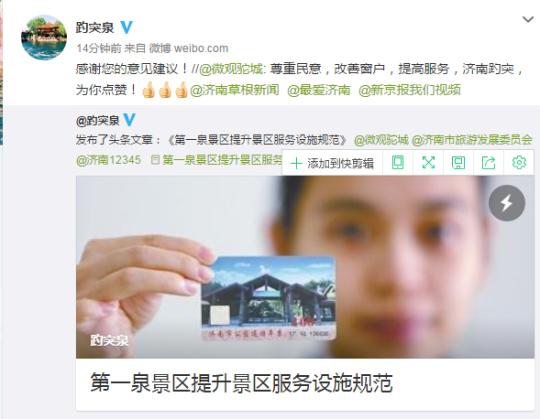Open the @济南草根新闻 mention
Viewport: 540px width, 419px height.
tap(234, 90)
